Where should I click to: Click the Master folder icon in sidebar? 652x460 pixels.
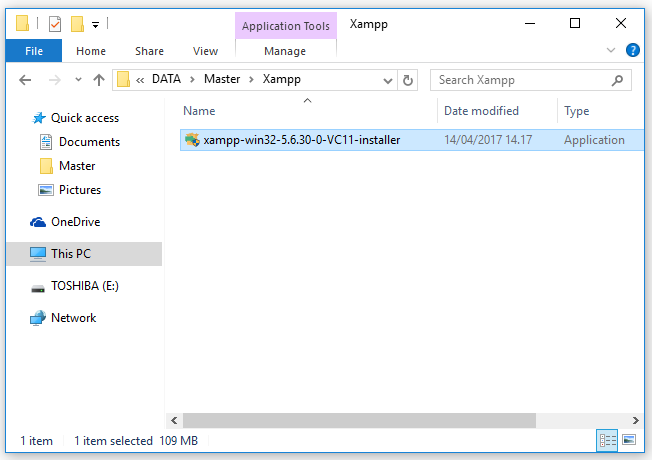(46, 166)
